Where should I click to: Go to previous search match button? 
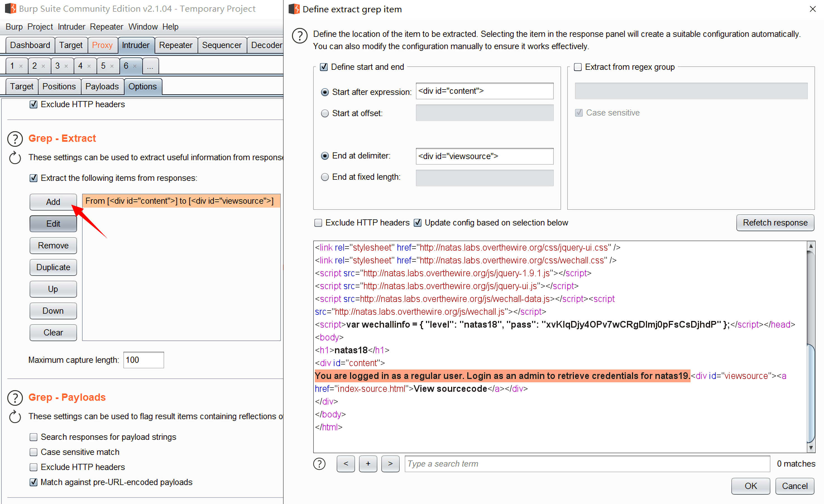[x=346, y=464]
